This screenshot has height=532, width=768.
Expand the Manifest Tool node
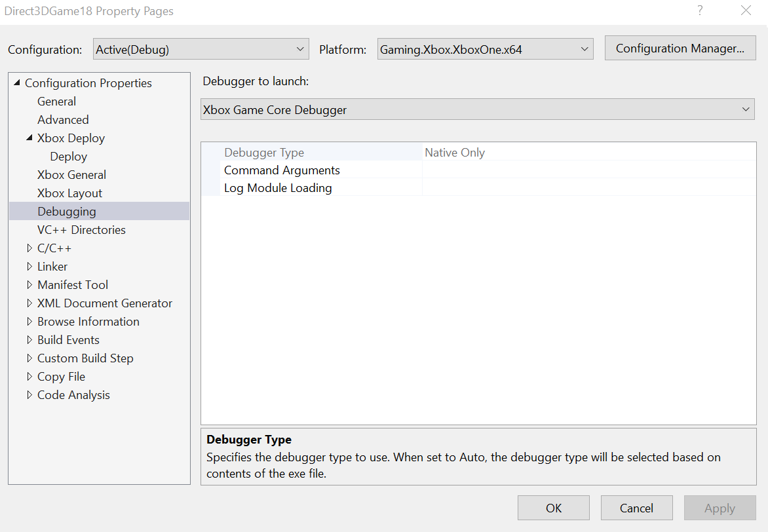tap(29, 284)
